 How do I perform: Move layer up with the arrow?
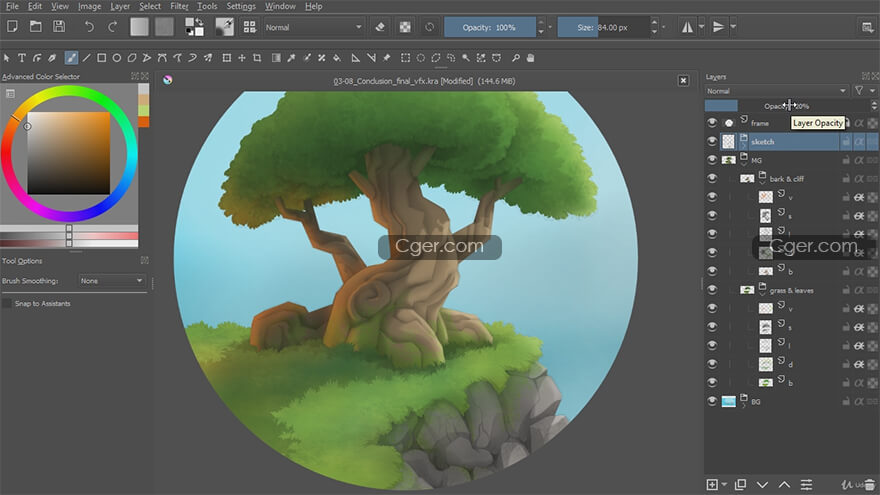[x=784, y=484]
